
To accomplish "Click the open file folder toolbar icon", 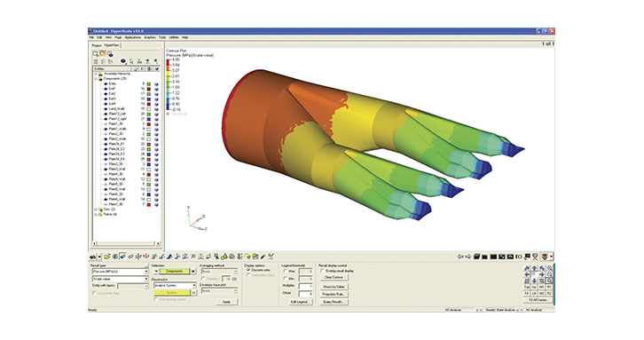I will point(107,257).
